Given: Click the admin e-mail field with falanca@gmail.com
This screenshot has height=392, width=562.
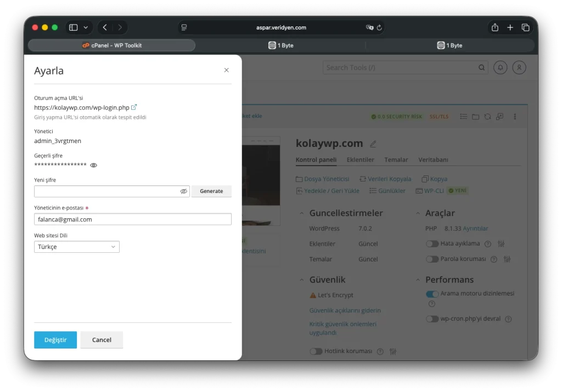Looking at the screenshot, I should tap(133, 219).
